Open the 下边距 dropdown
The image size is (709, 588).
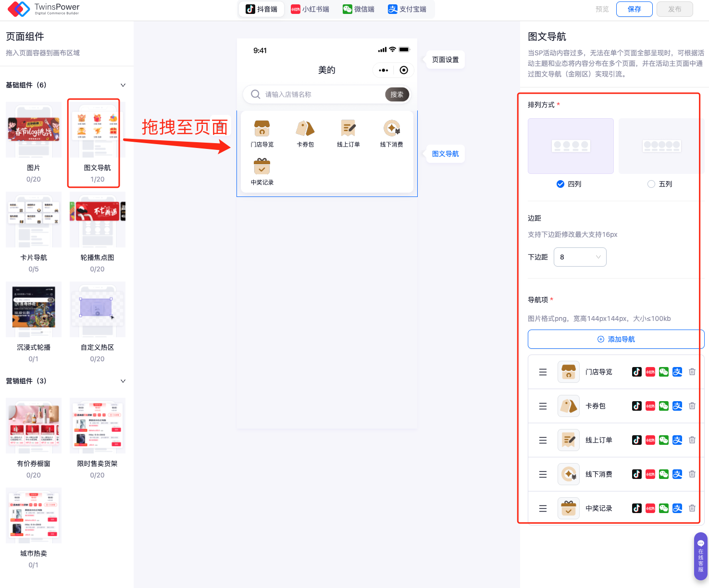(x=580, y=257)
